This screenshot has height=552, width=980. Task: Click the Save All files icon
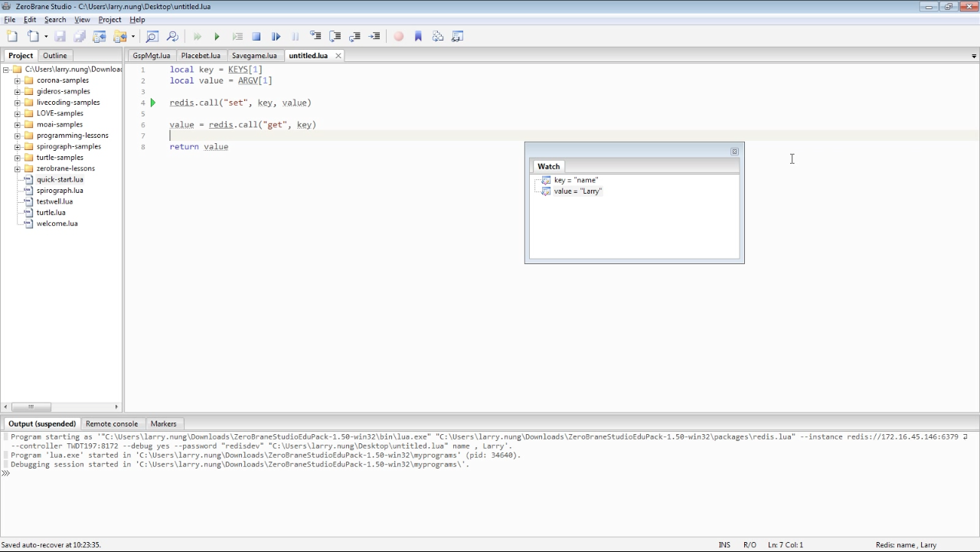(x=80, y=36)
